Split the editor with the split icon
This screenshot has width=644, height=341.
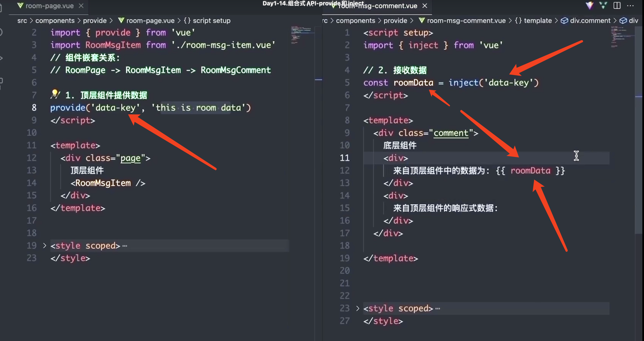[617, 6]
